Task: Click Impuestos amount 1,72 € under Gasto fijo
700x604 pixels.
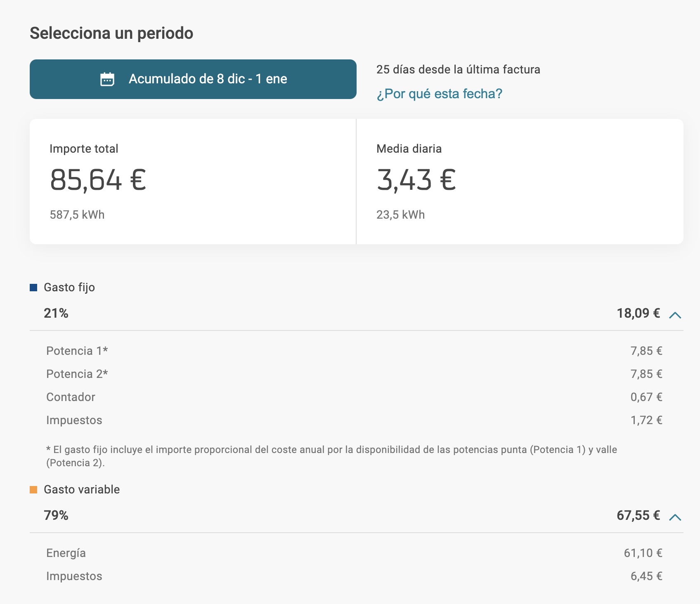Action: (x=646, y=420)
